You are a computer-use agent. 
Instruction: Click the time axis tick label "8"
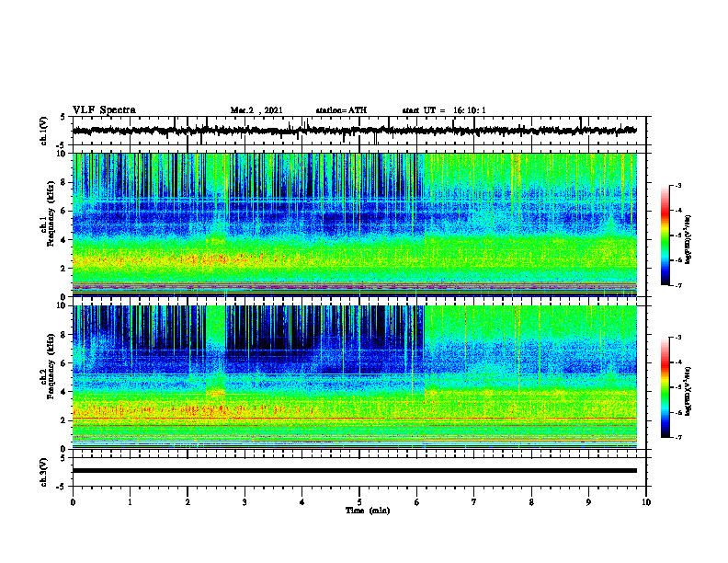coord(531,502)
